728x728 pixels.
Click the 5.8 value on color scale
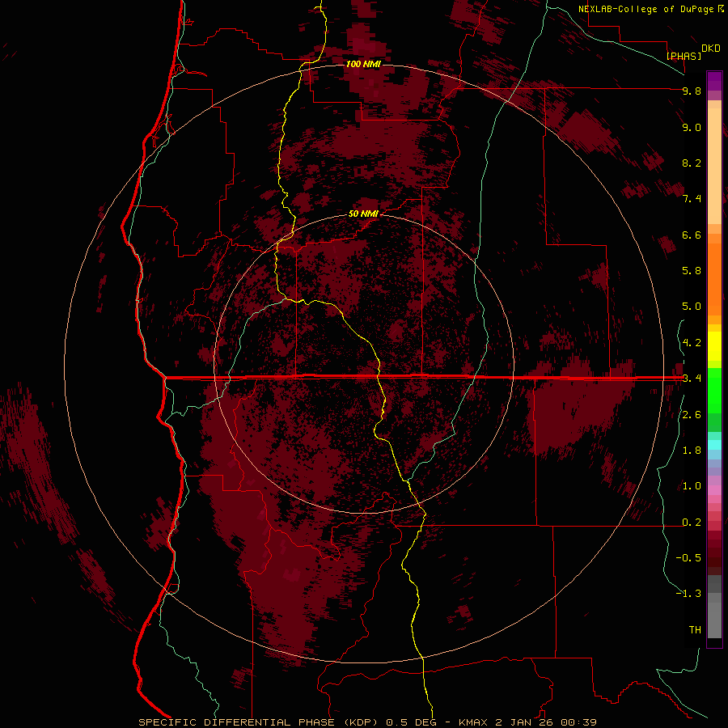click(x=692, y=271)
